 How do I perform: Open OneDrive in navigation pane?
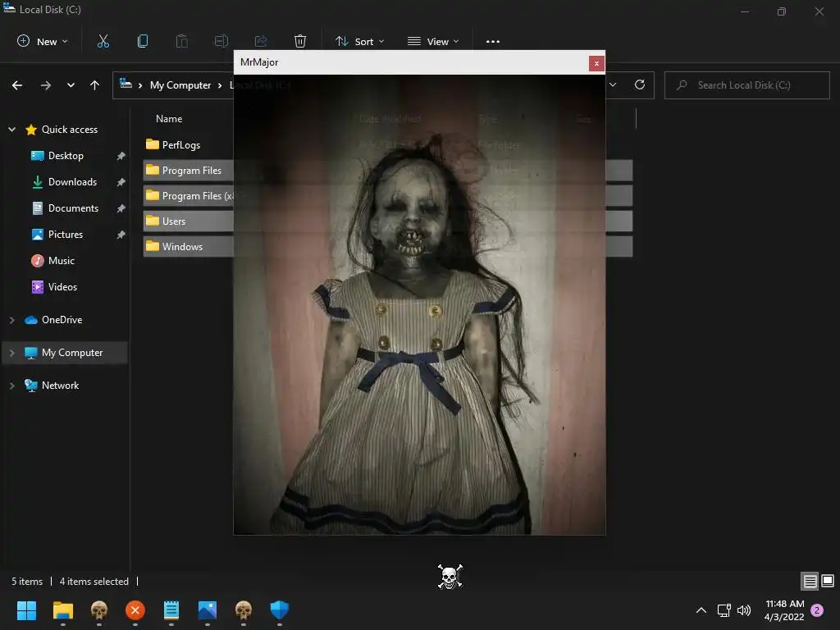[62, 320]
